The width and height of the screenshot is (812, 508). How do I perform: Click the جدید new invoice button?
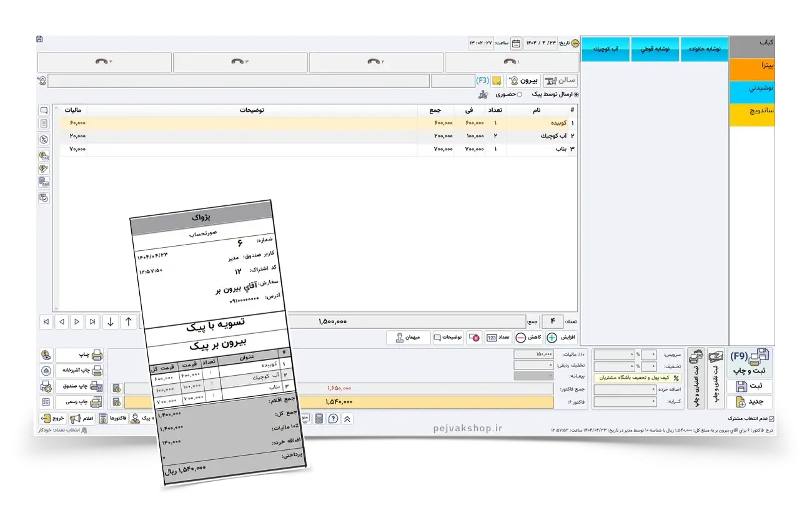[x=753, y=401]
